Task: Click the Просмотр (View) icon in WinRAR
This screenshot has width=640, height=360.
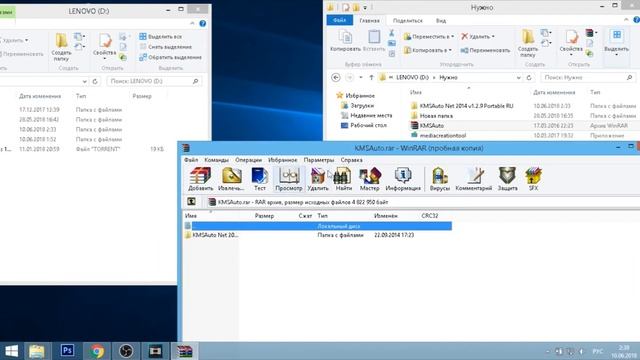Action: tap(289, 179)
